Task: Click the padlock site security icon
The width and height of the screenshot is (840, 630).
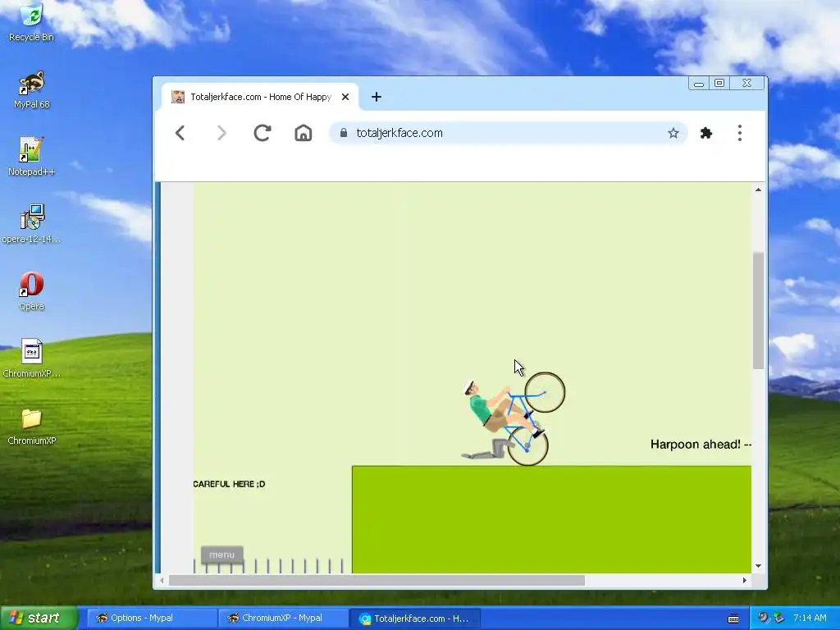Action: pyautogui.click(x=344, y=133)
